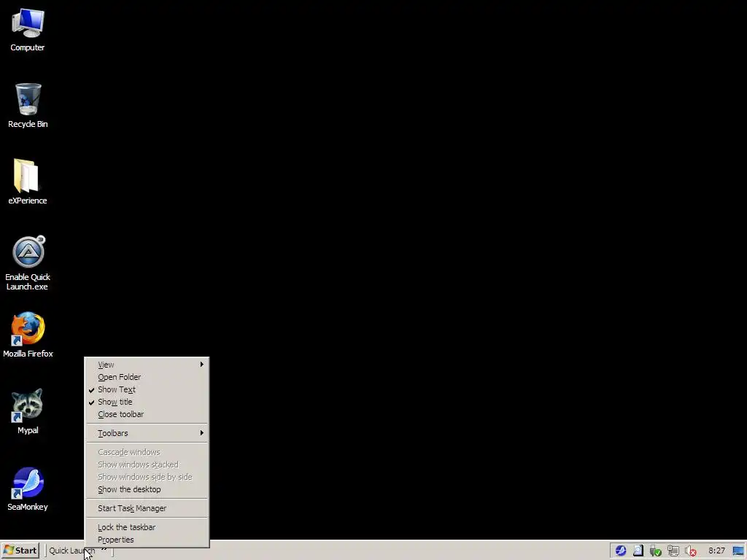The height and width of the screenshot is (560, 747).
Task: Click the SeaMonkey tray icon
Action: (620, 551)
